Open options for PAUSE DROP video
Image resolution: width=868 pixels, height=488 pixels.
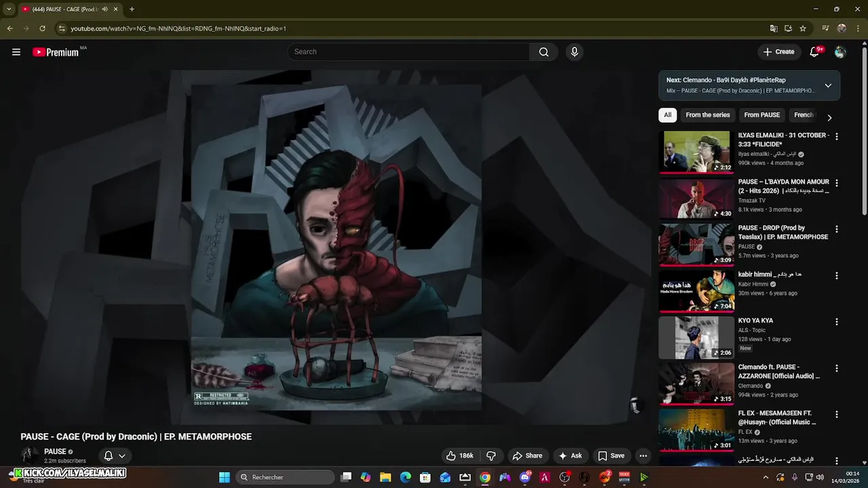coord(836,229)
